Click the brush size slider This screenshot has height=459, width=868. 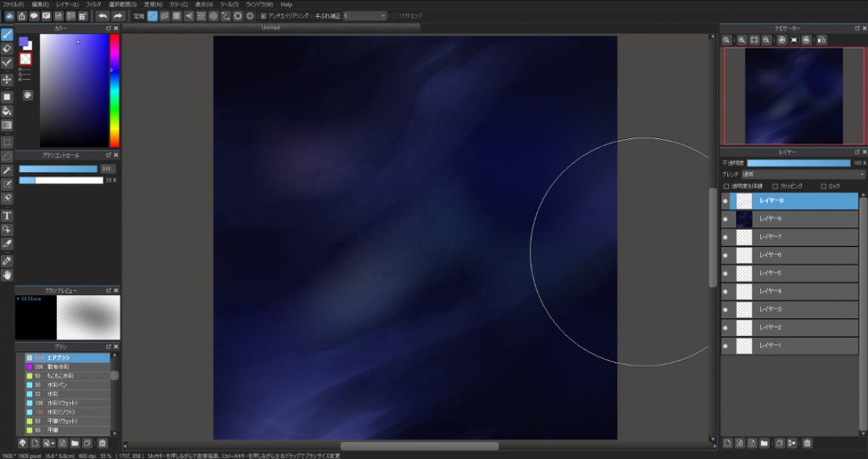[58, 169]
